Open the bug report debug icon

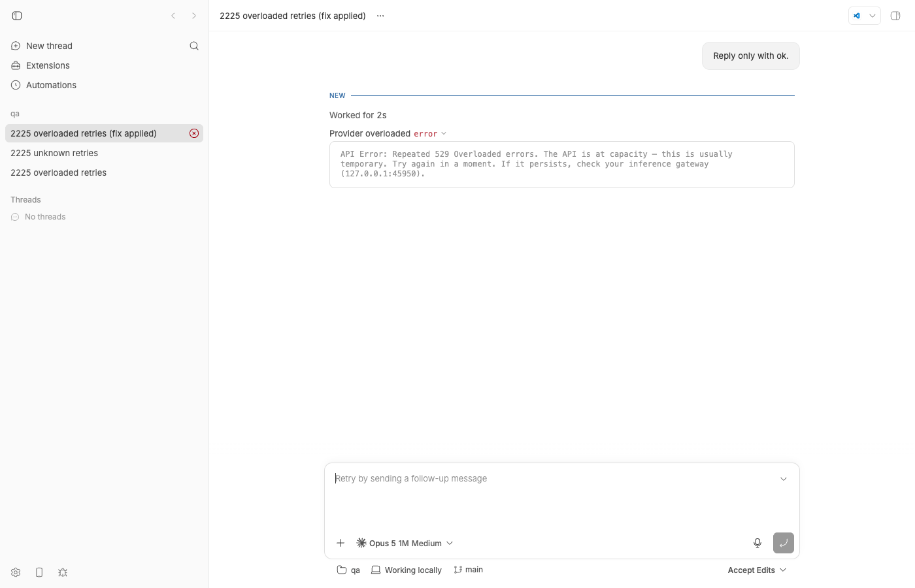pos(63,572)
